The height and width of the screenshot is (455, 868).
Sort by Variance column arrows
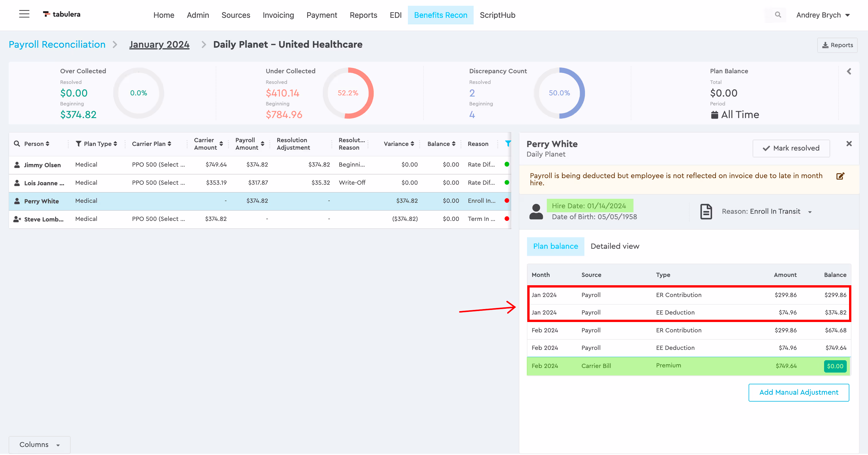click(412, 144)
